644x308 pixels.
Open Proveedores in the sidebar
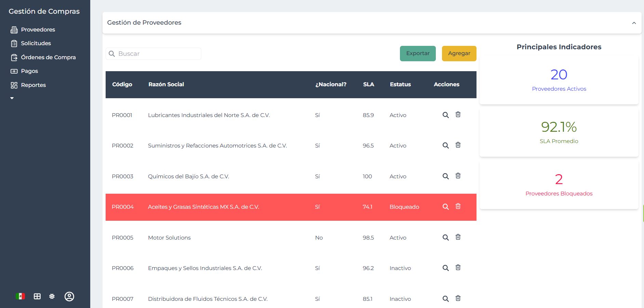point(38,30)
